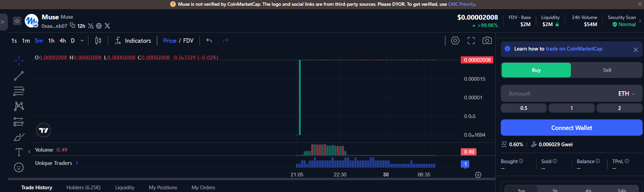Viewport: 644px width, 192px height.
Task: Open the candlestick chart type selector
Action: [x=98, y=41]
